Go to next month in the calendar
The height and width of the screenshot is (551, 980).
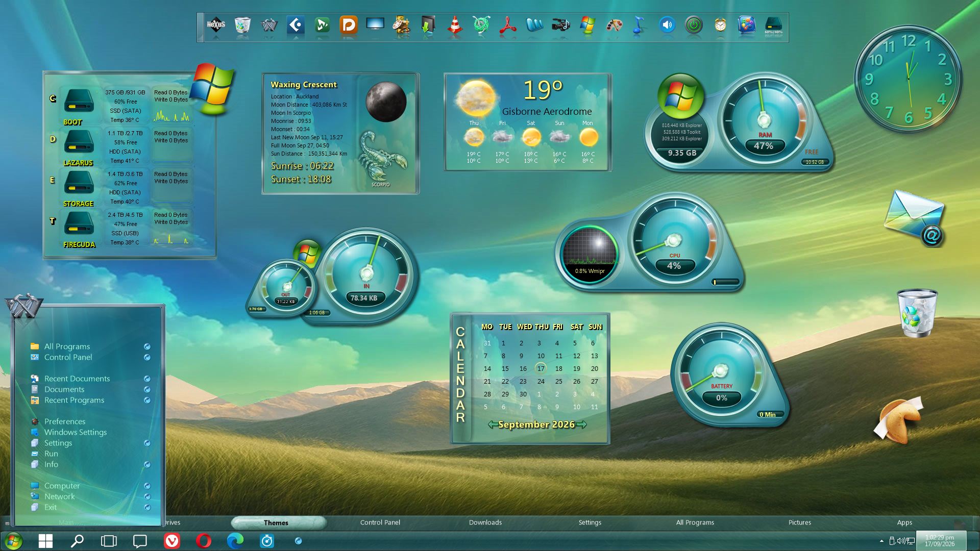[x=581, y=424]
